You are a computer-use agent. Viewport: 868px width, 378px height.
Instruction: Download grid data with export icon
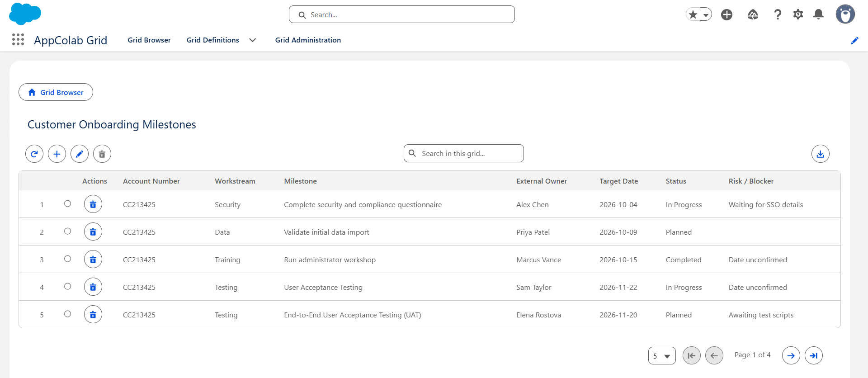click(x=821, y=154)
